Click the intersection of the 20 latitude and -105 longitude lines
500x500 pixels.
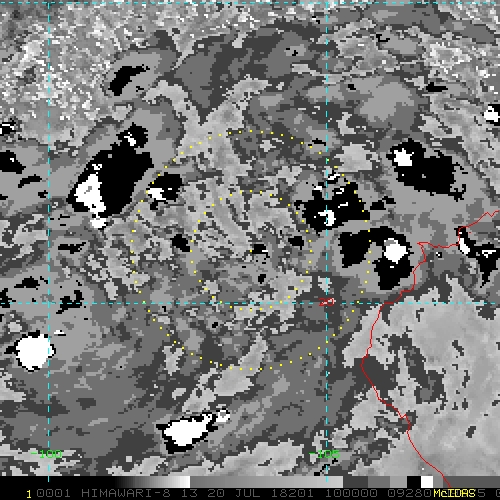[x=327, y=303]
